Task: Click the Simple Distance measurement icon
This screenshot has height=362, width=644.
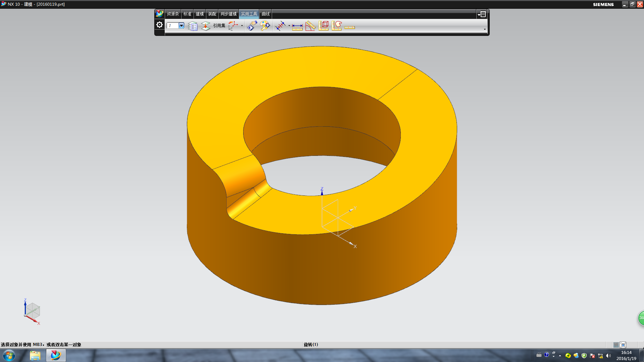Action: 280,26
